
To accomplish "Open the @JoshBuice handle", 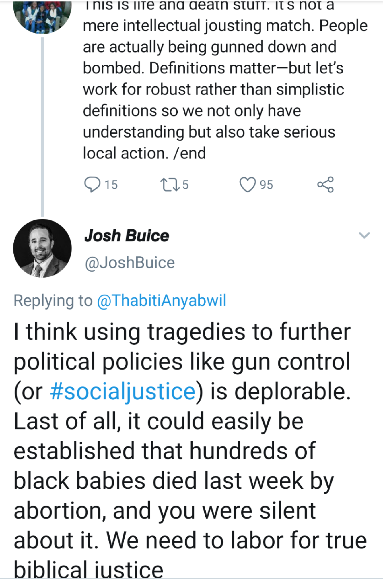I will coord(130,262).
